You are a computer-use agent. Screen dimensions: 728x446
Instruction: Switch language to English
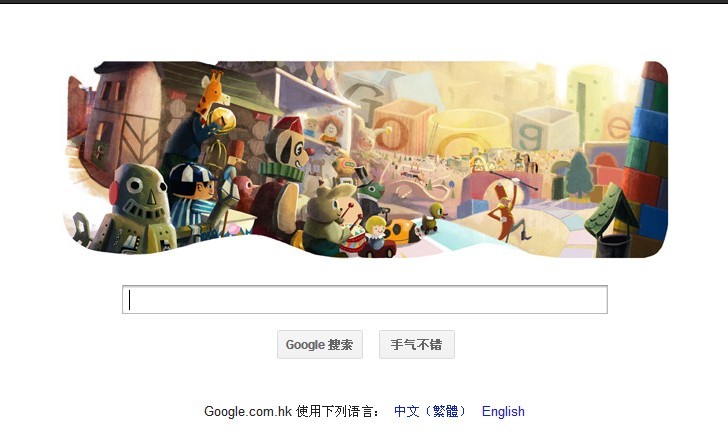[503, 411]
